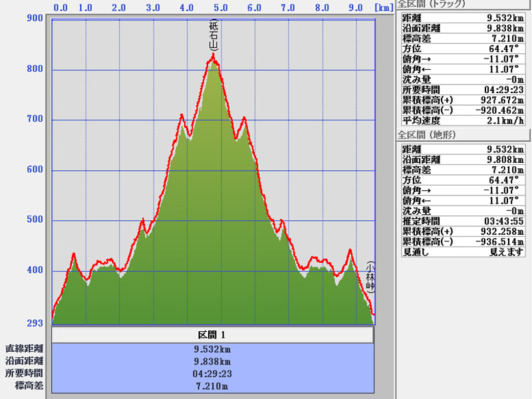Select 推定時間 03:43:55 row in terrain panel

point(463,221)
